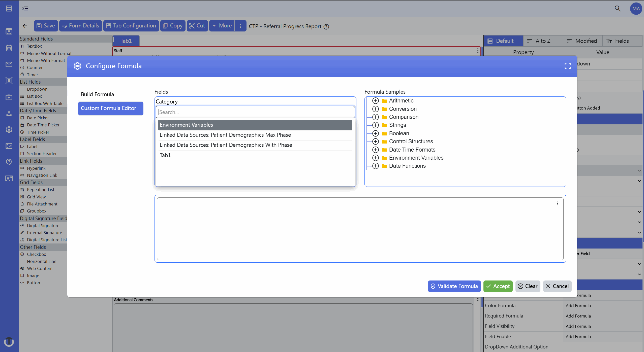Open the help question icon in sidebar
The height and width of the screenshot is (352, 644).
pos(9,162)
